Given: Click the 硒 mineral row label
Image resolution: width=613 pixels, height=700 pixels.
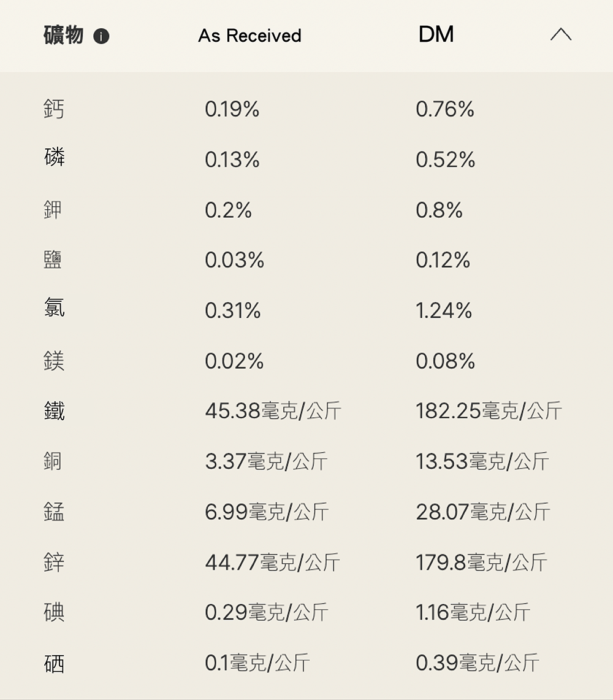Looking at the screenshot, I should coord(54,663).
